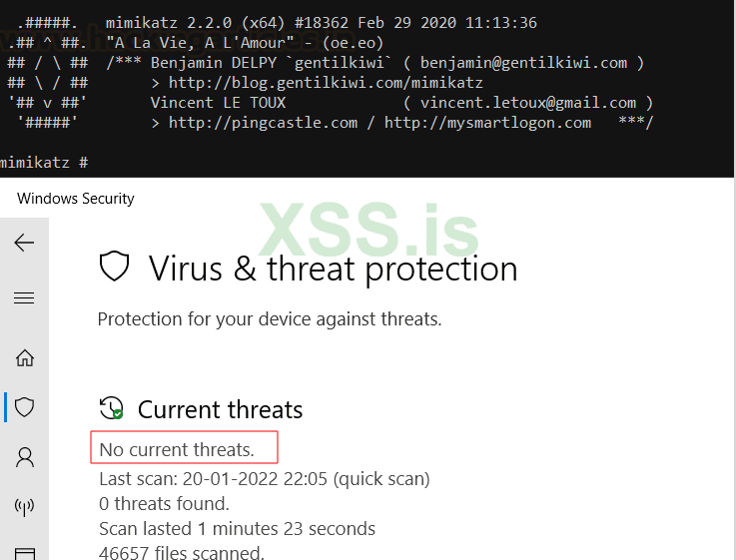This screenshot has width=736, height=560.
Task: Open Account protection person icon
Action: pyautogui.click(x=25, y=457)
